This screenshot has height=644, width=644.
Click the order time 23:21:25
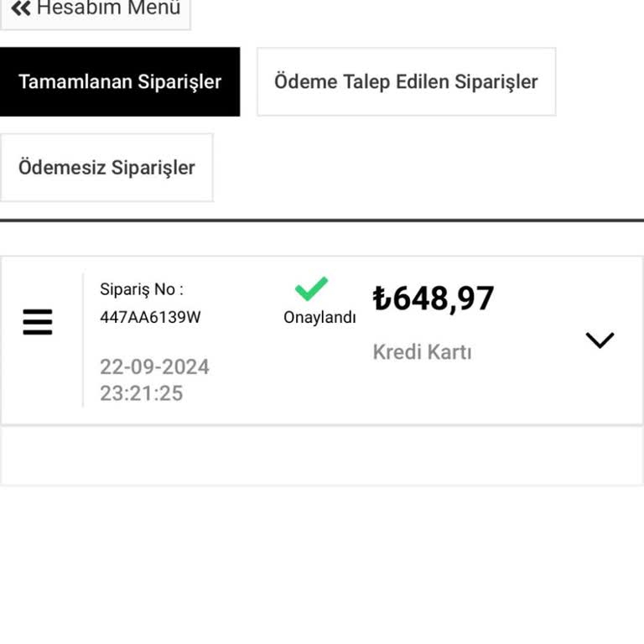pos(141,393)
